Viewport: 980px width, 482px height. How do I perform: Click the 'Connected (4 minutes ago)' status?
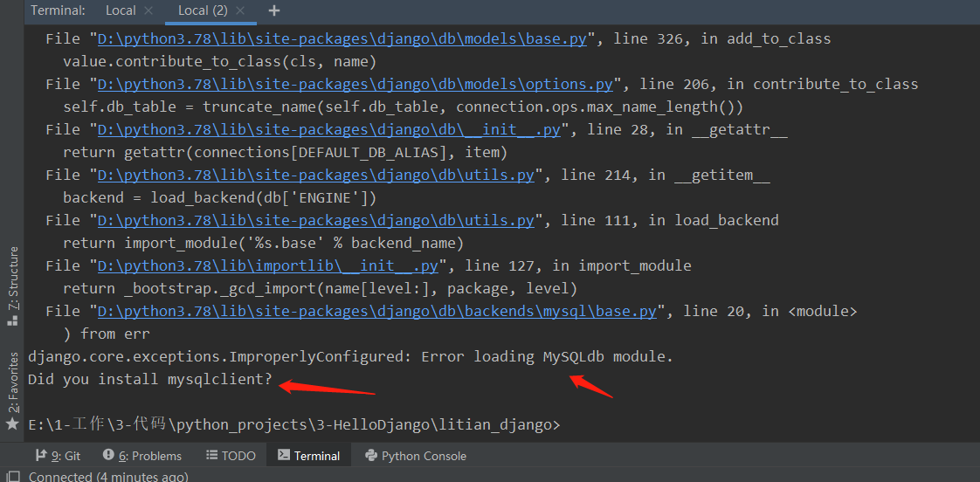[108, 477]
